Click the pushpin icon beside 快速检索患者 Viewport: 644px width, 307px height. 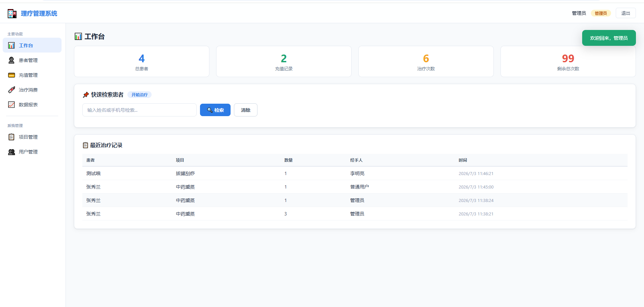[x=86, y=95]
